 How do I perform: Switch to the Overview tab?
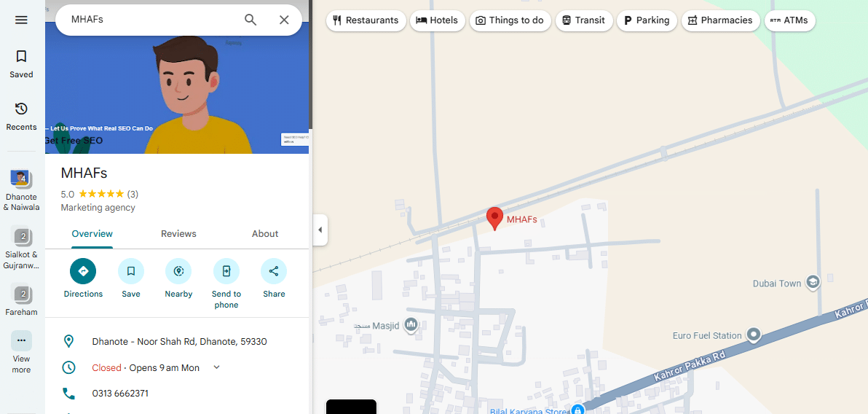[x=92, y=234]
